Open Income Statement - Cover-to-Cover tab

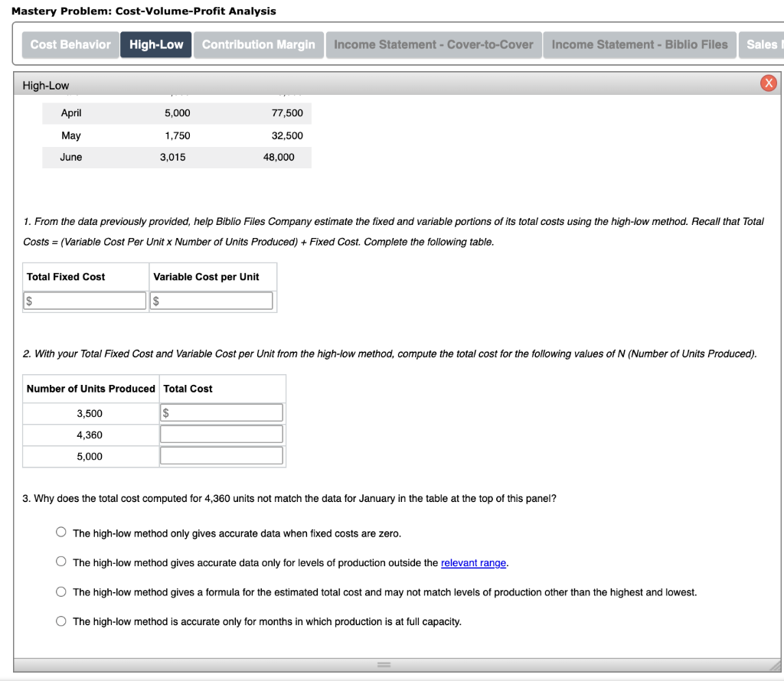pyautogui.click(x=433, y=45)
